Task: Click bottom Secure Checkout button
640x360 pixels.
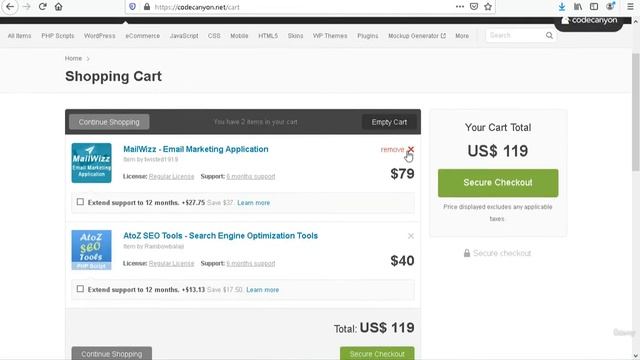Action: (377, 353)
